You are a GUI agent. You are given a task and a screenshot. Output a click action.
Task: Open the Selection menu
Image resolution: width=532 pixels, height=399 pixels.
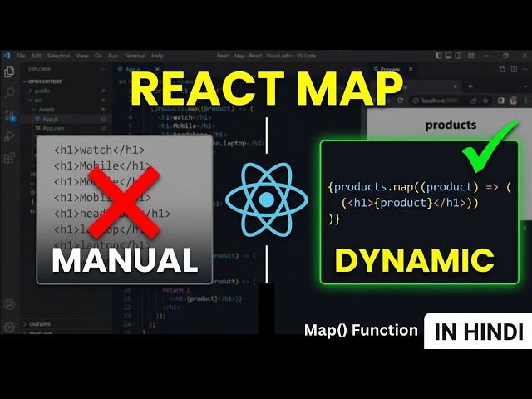[x=59, y=56]
